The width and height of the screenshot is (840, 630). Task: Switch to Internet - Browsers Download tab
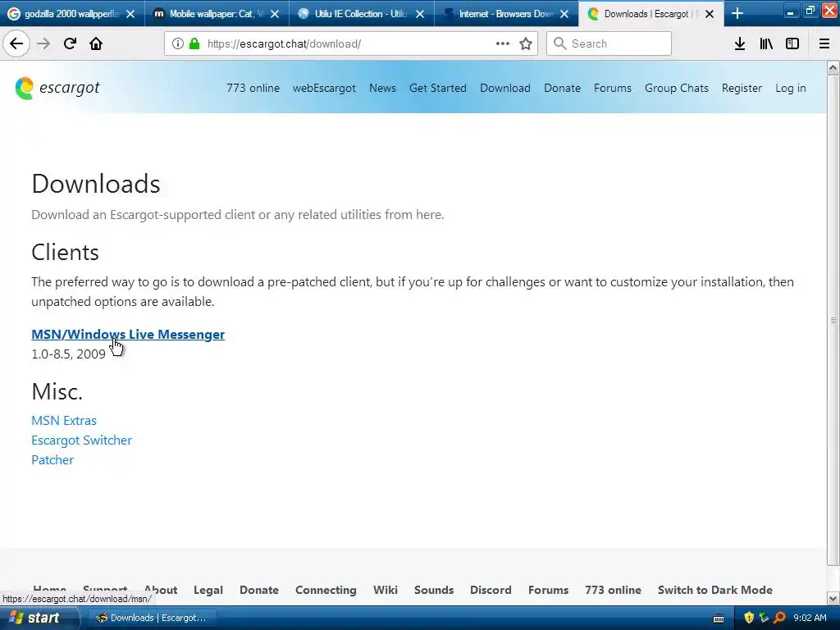coord(506,13)
